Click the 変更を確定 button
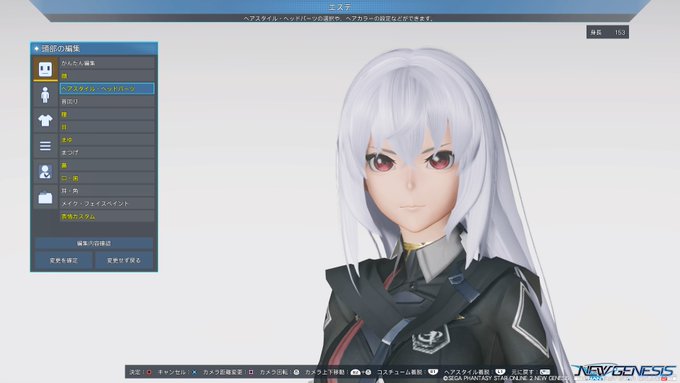680x383 pixels. point(64,261)
